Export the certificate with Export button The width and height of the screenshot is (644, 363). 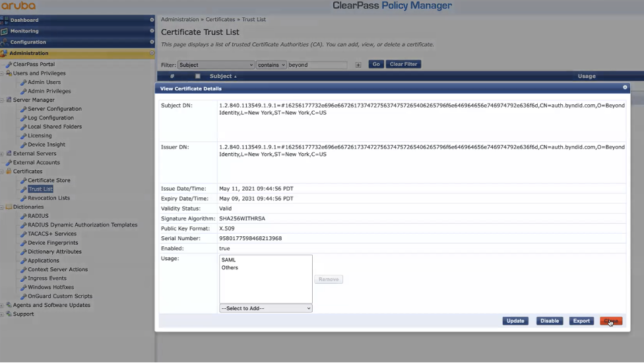[x=581, y=321]
